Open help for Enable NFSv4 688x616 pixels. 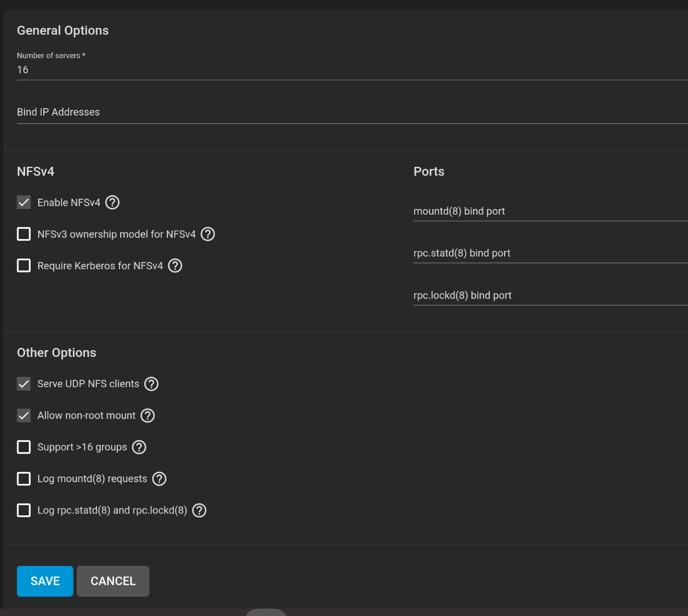(113, 203)
